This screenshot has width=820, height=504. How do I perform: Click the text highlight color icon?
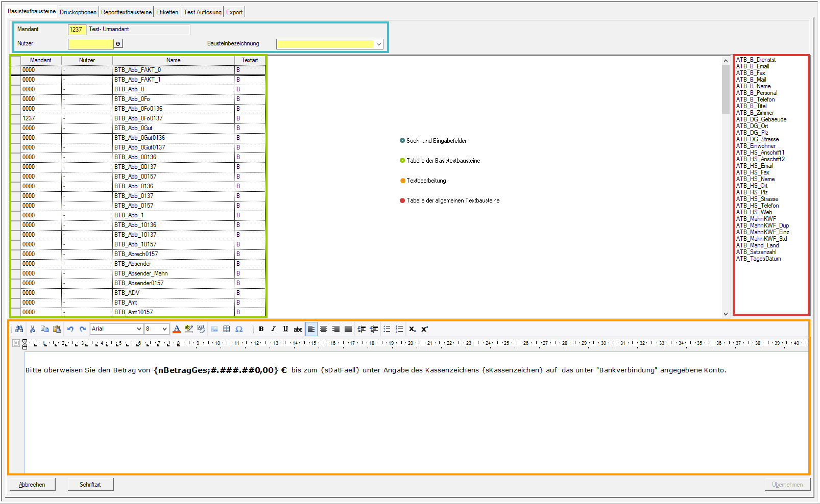click(189, 329)
